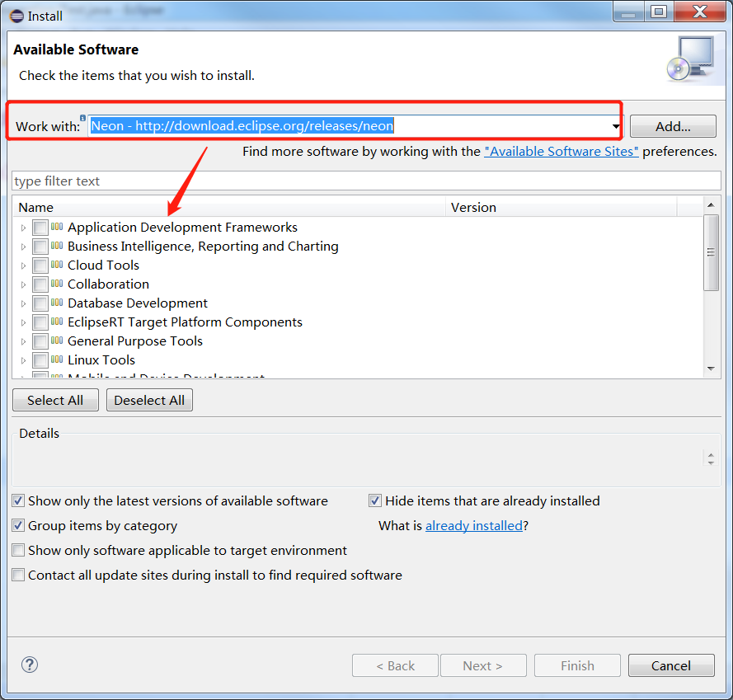Click the Next > button
Image resolution: width=733 pixels, height=700 pixels.
tap(483, 665)
